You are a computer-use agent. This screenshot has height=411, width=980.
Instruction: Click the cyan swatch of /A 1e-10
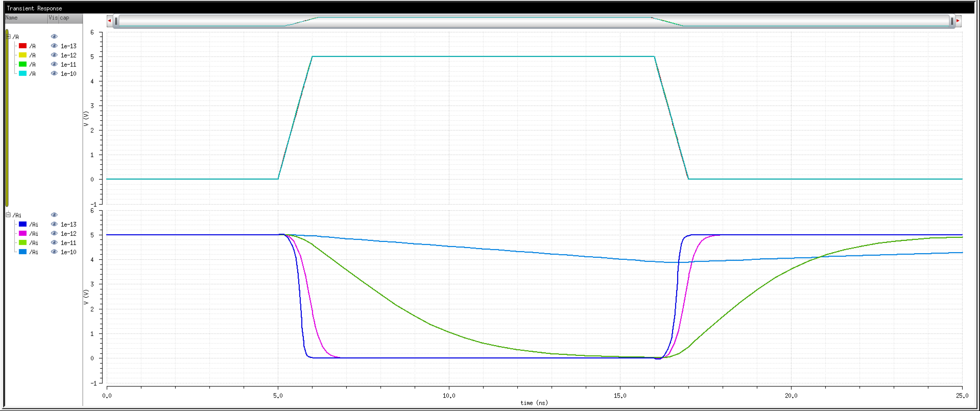coord(22,73)
